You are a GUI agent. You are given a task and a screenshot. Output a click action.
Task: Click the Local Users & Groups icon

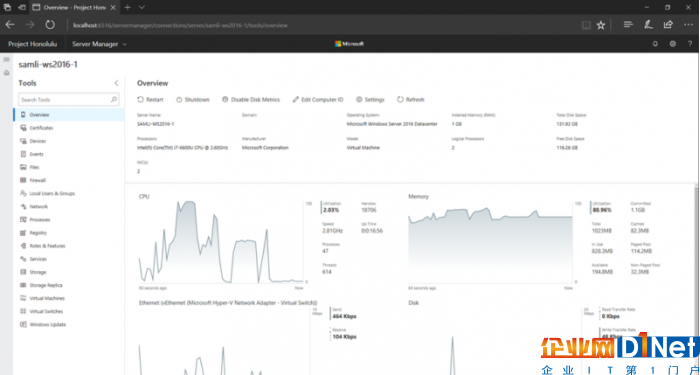23,193
